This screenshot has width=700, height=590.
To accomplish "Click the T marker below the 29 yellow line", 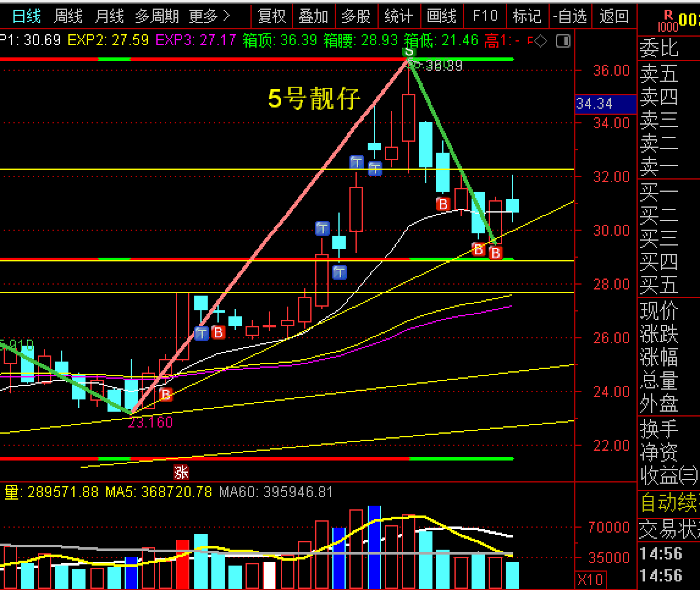I will click(x=339, y=272).
